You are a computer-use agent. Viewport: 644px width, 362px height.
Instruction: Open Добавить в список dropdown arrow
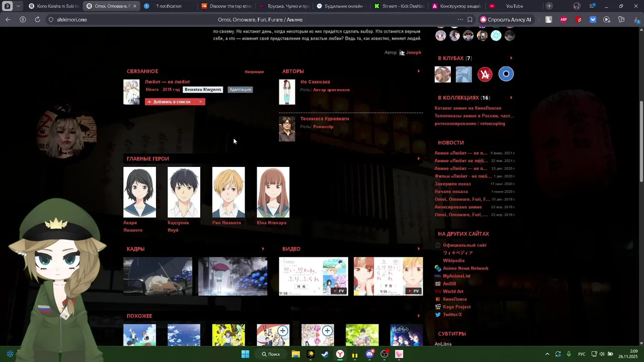pos(200,102)
